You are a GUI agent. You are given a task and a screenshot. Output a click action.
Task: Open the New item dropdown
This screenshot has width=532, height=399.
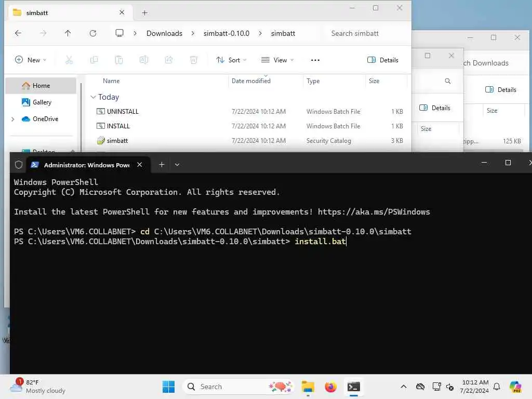31,60
